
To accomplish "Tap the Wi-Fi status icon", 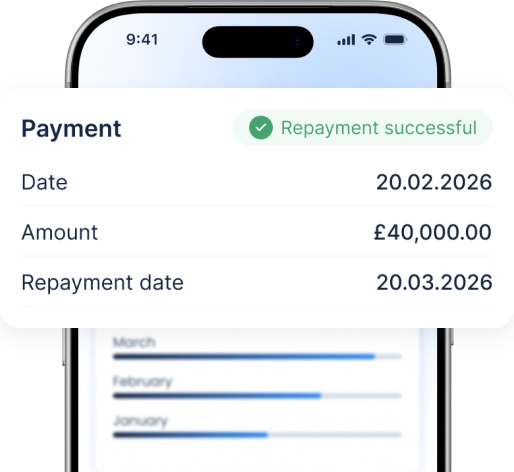I will coord(369,40).
